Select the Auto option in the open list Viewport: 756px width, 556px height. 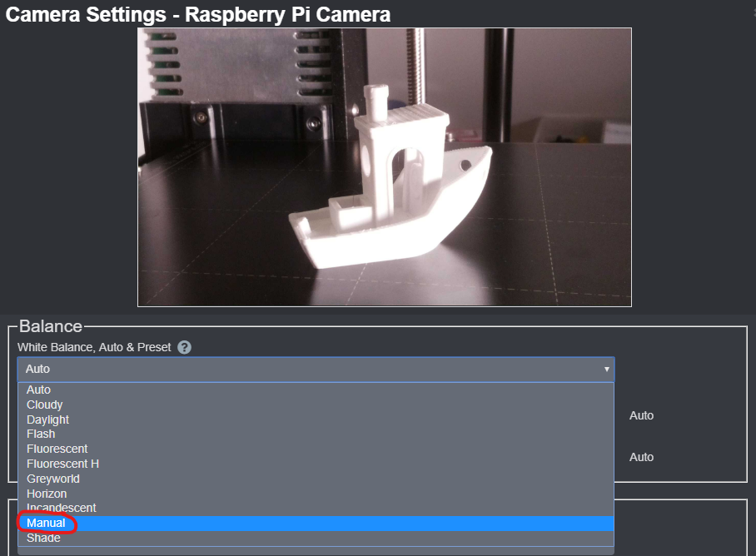click(38, 390)
